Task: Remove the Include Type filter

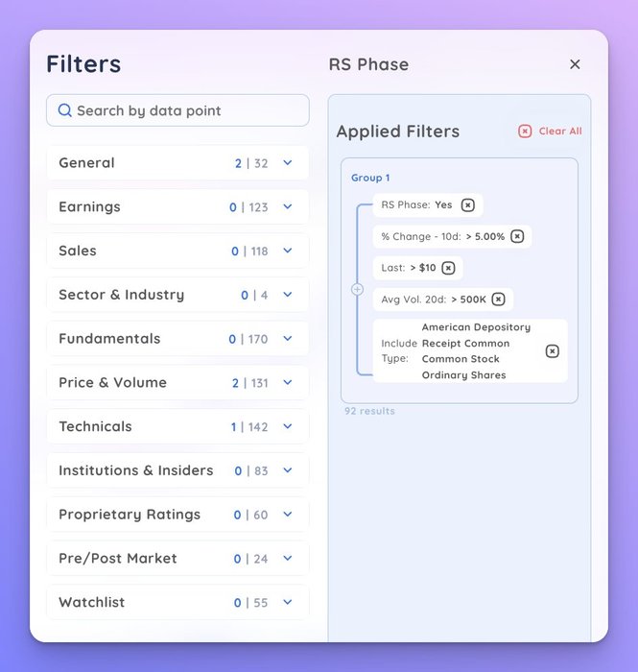Action: point(552,351)
